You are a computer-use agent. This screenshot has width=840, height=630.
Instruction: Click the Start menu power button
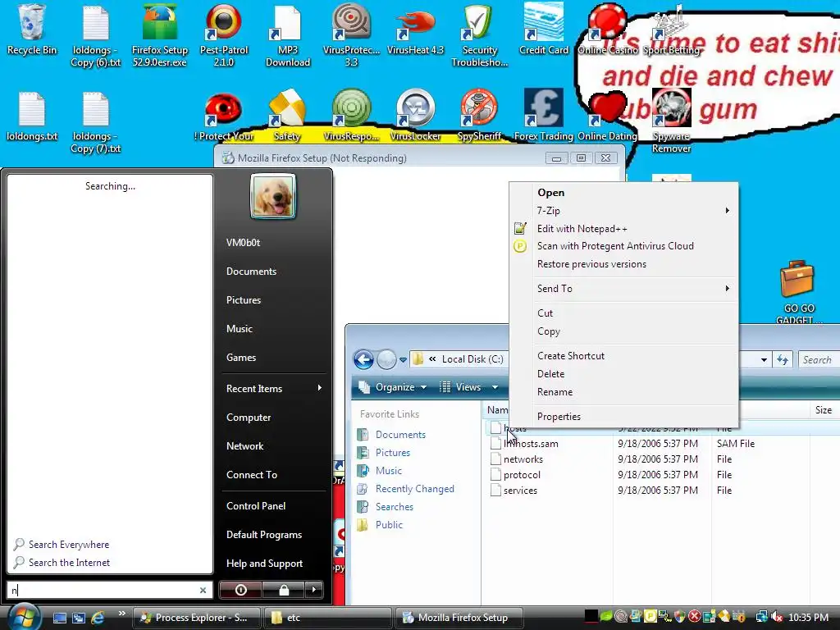pyautogui.click(x=240, y=590)
